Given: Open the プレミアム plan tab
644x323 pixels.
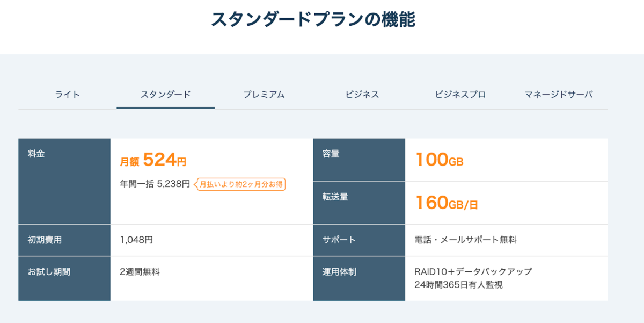Looking at the screenshot, I should coord(264,95).
